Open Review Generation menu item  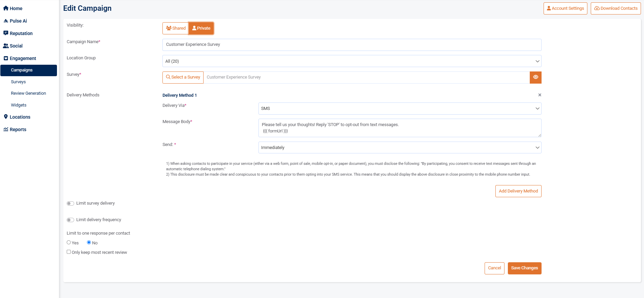pos(28,93)
